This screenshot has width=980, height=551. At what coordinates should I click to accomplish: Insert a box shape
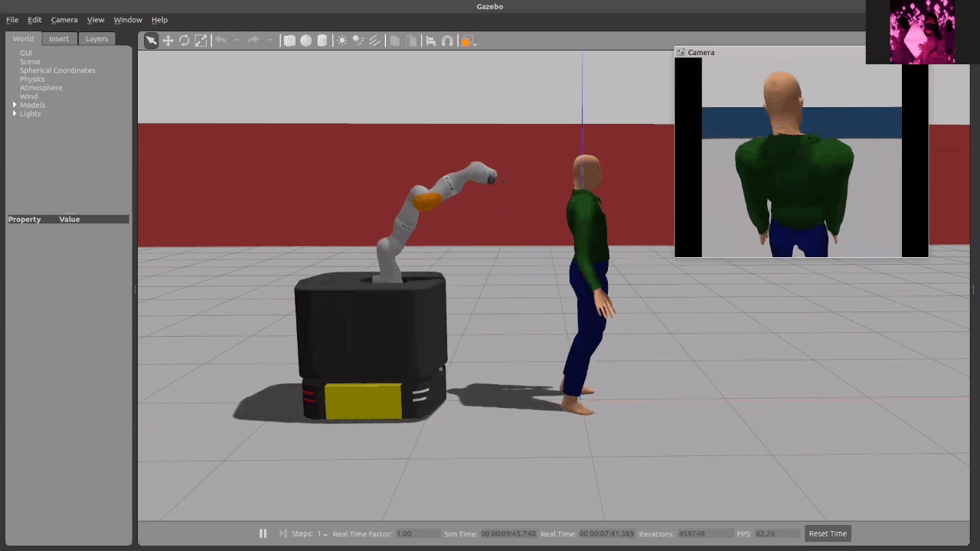(289, 41)
